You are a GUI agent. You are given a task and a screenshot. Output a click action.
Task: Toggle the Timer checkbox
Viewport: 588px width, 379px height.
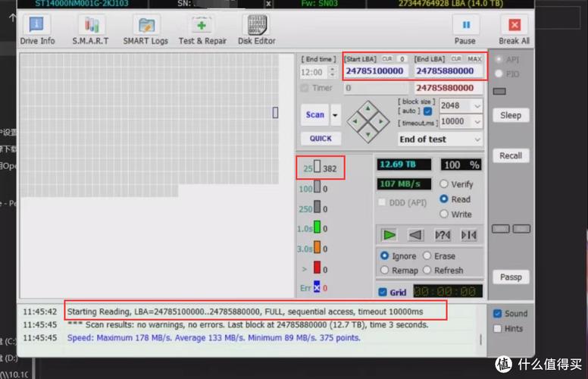pos(305,88)
